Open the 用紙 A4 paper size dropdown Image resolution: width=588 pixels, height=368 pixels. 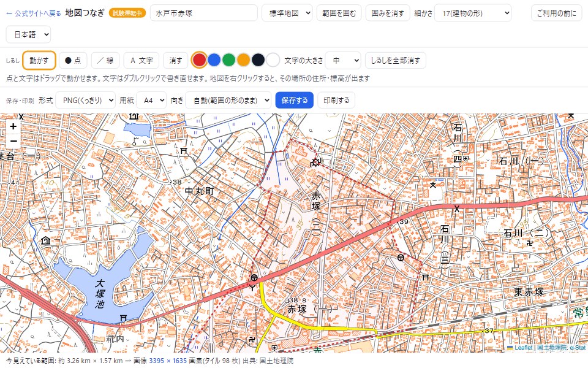point(151,100)
